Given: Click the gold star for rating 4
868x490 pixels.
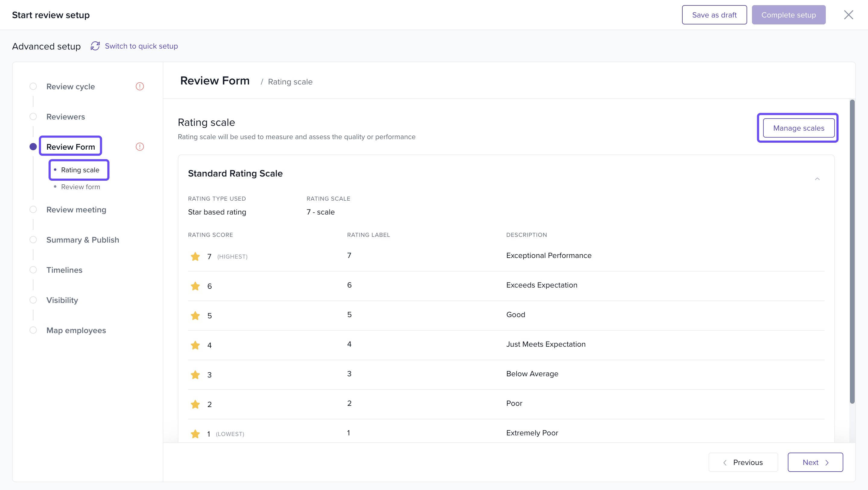Looking at the screenshot, I should coord(195,345).
